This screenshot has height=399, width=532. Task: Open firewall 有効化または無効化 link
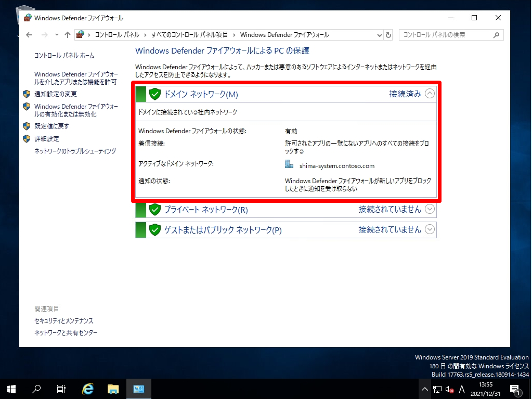click(76, 110)
